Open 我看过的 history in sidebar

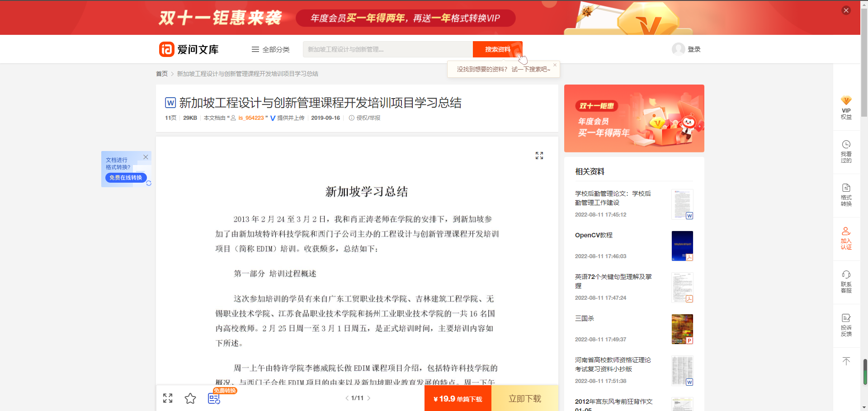point(846,151)
